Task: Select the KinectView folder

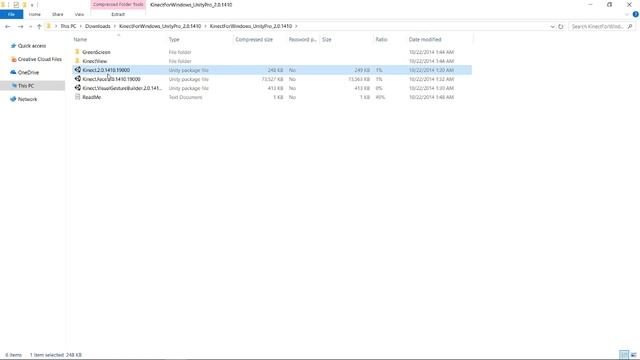Action: tap(95, 61)
